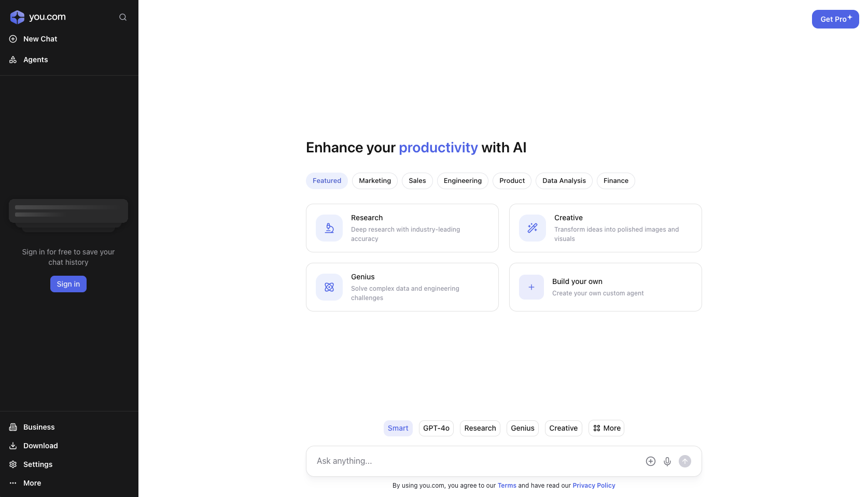The image size is (868, 497).
Task: Click the Settings label in sidebar
Action: coord(38,464)
